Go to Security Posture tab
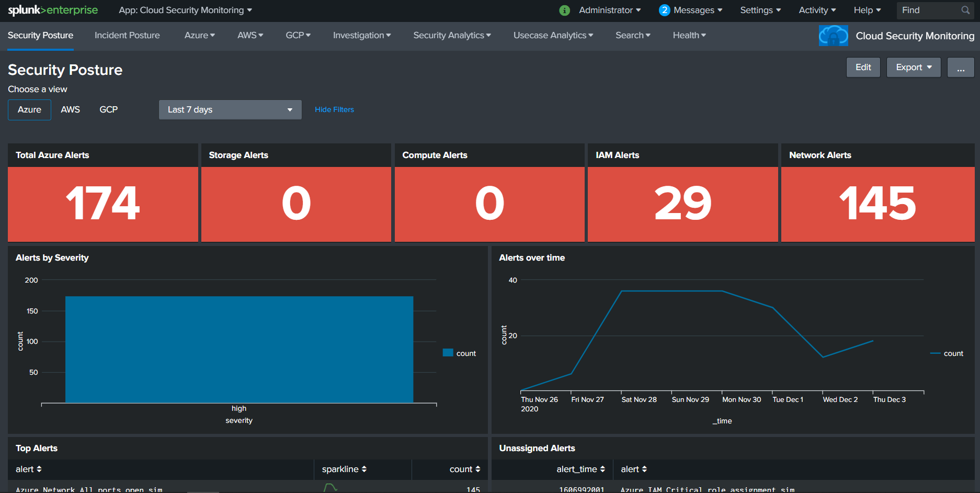This screenshot has width=980, height=493. (40, 35)
